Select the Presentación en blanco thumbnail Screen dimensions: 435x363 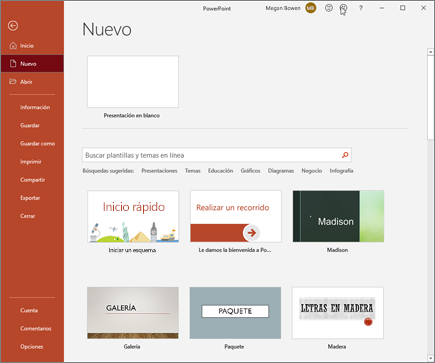[x=133, y=82]
